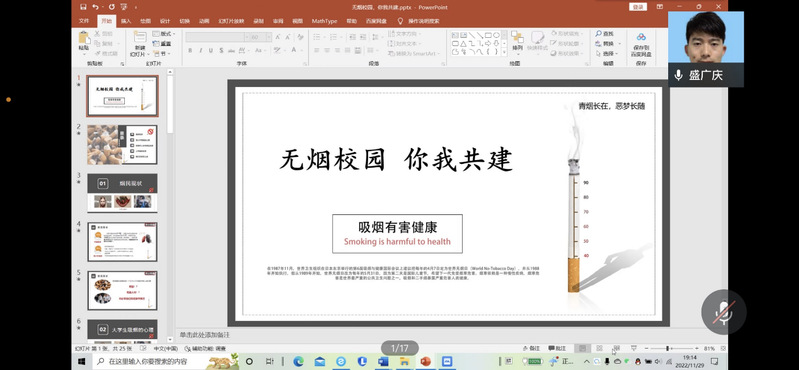Expand the Layout dropdown in slides group
799x370 pixels.
pos(164,34)
